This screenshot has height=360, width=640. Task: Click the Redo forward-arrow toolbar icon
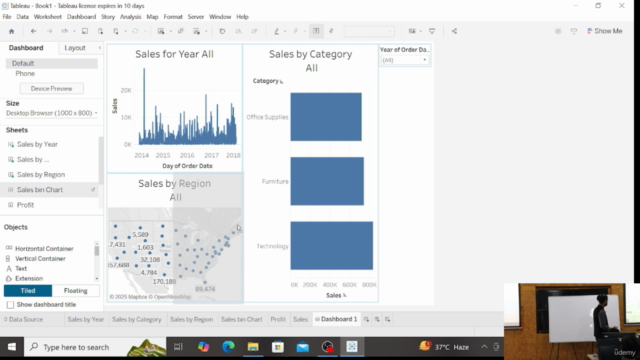pyautogui.click(x=49, y=31)
